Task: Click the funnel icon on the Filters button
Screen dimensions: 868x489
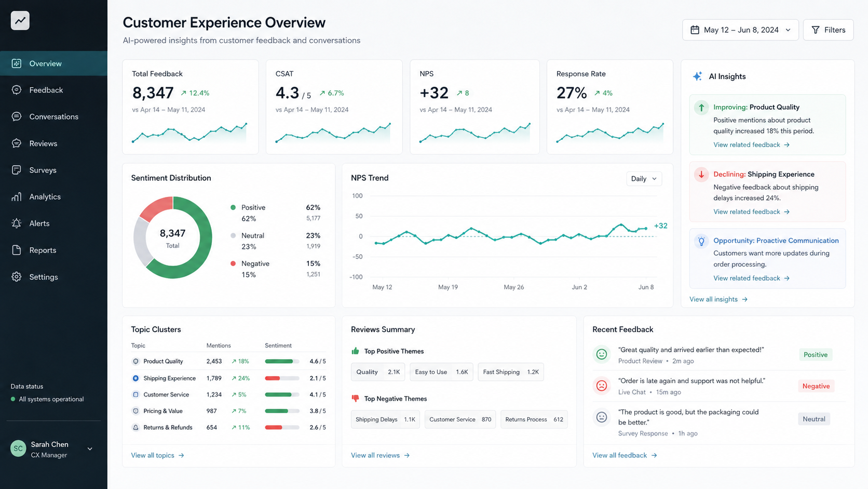Action: [x=816, y=30]
